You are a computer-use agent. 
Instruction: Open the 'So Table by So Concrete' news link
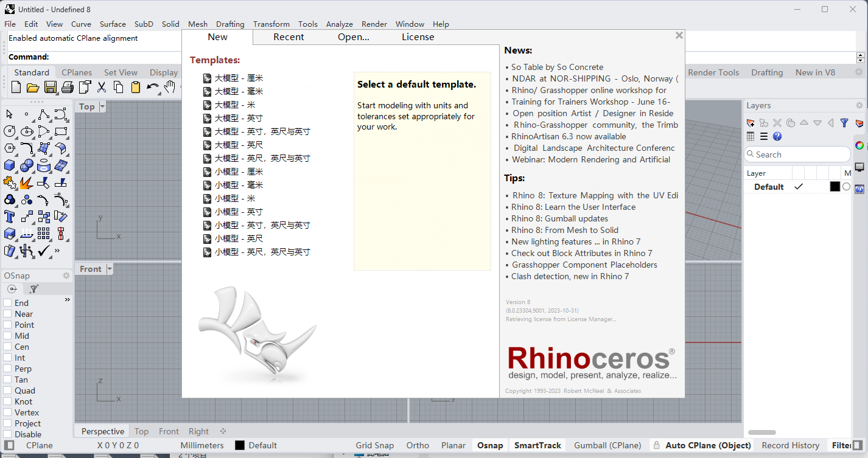[x=558, y=67]
